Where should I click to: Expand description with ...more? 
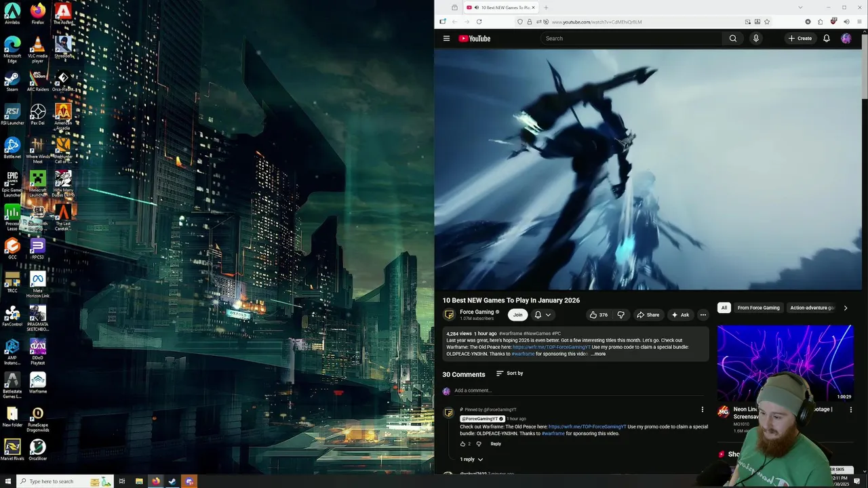[x=598, y=354]
